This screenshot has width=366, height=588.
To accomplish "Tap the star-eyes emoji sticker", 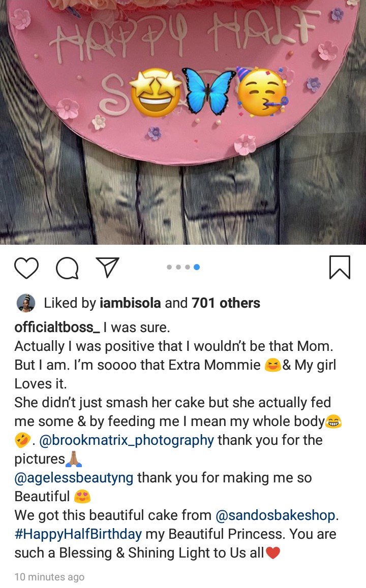I will (x=155, y=92).
